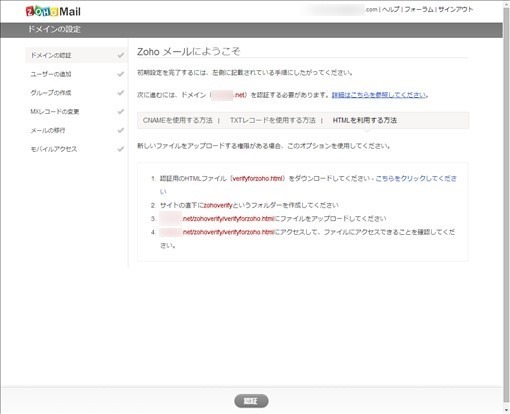Click checkmark icon beside メールの移行
This screenshot has height=414, width=510.
click(x=121, y=130)
